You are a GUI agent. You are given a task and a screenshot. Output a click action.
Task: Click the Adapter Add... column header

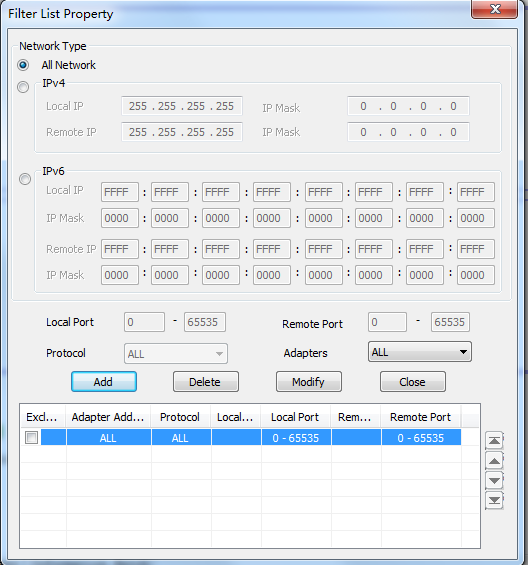(108, 417)
